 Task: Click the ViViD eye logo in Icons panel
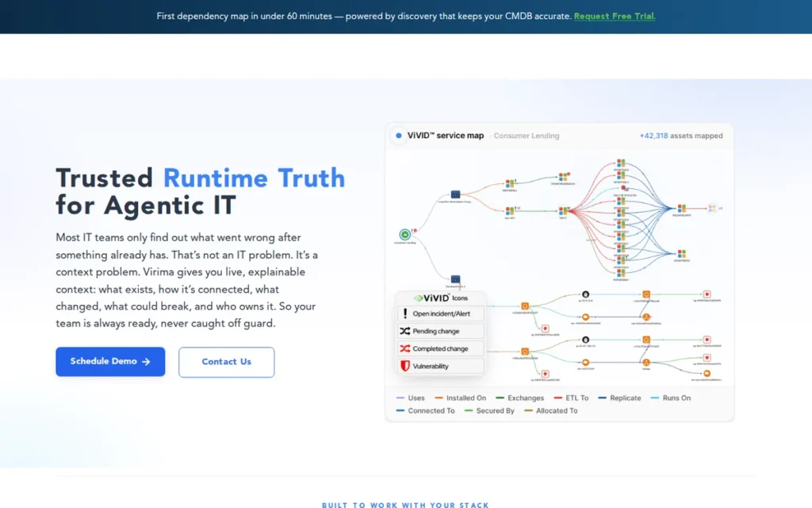pos(419,298)
